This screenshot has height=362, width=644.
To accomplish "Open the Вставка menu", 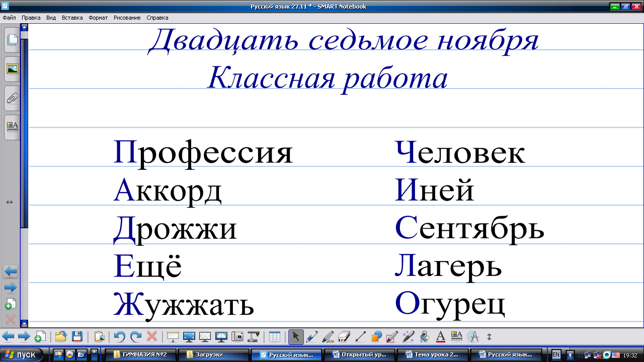I will (72, 18).
